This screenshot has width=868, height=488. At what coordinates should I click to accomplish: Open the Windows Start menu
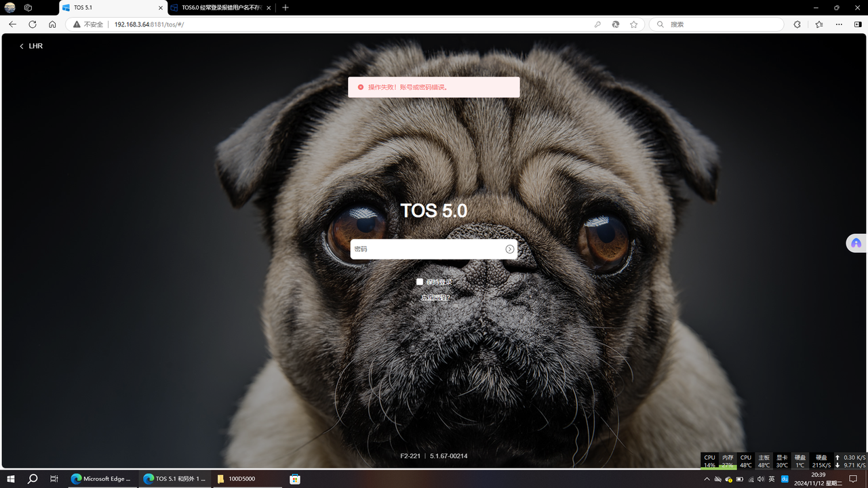pos(11,479)
